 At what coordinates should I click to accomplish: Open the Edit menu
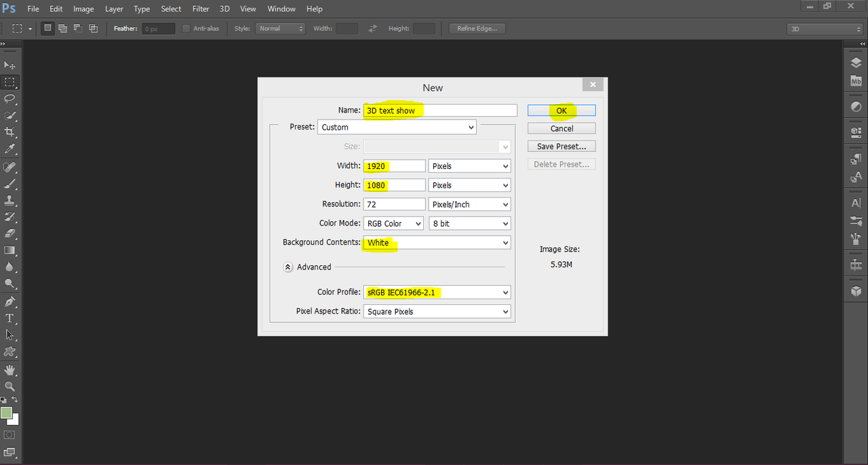[56, 9]
